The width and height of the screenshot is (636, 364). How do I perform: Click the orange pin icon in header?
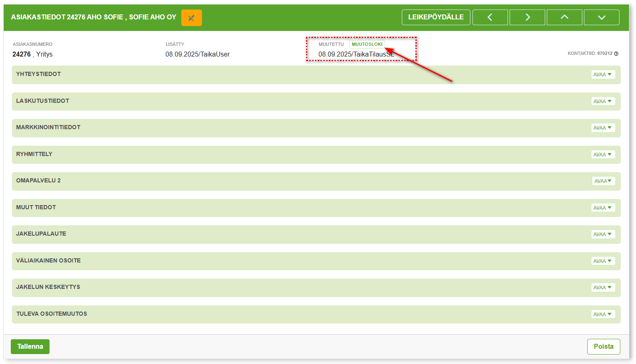[x=191, y=18]
